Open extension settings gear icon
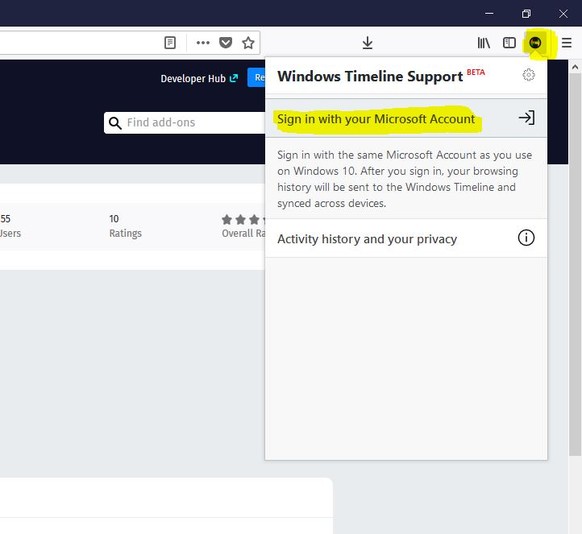The image size is (582, 534). click(529, 75)
